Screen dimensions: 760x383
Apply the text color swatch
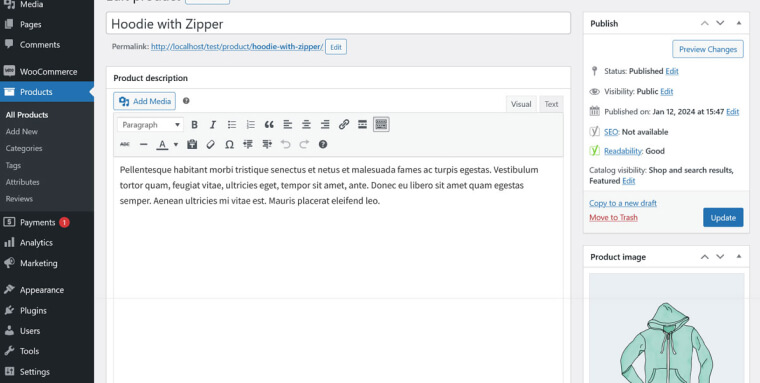[x=162, y=144]
